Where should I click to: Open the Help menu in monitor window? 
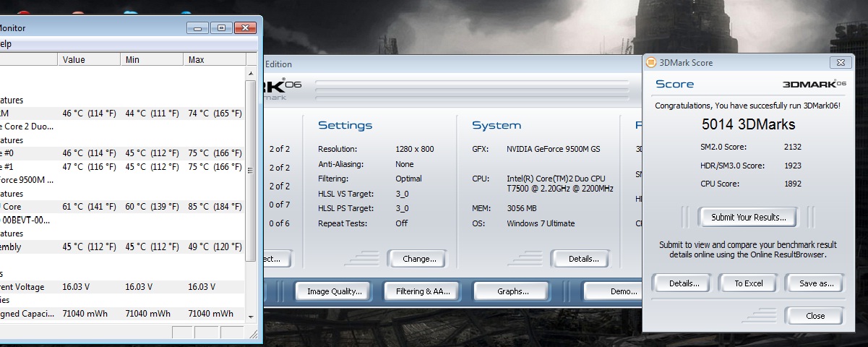(x=4, y=43)
